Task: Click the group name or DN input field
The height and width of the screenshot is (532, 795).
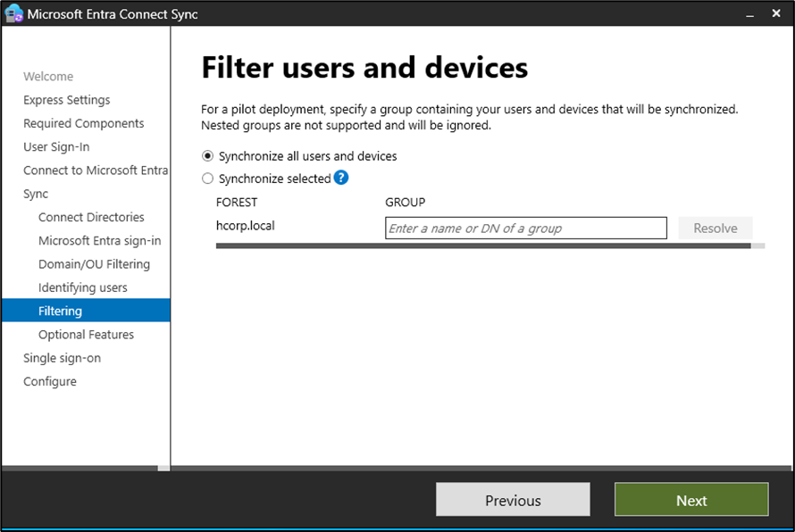Action: 525,229
